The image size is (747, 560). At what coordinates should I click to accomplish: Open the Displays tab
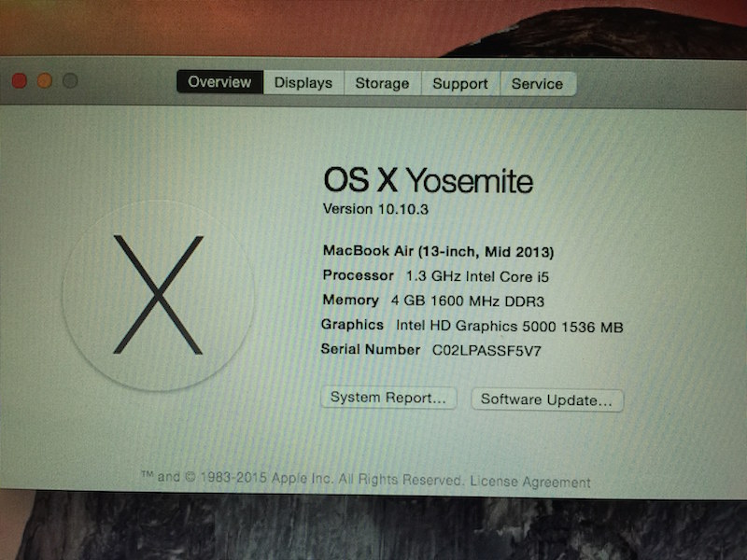point(303,83)
